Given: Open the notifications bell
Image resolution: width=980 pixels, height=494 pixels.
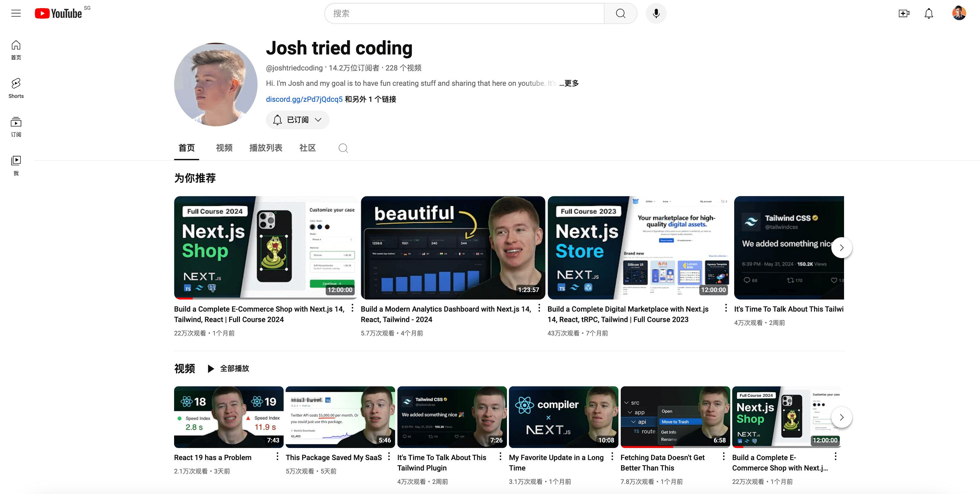Looking at the screenshot, I should point(928,13).
